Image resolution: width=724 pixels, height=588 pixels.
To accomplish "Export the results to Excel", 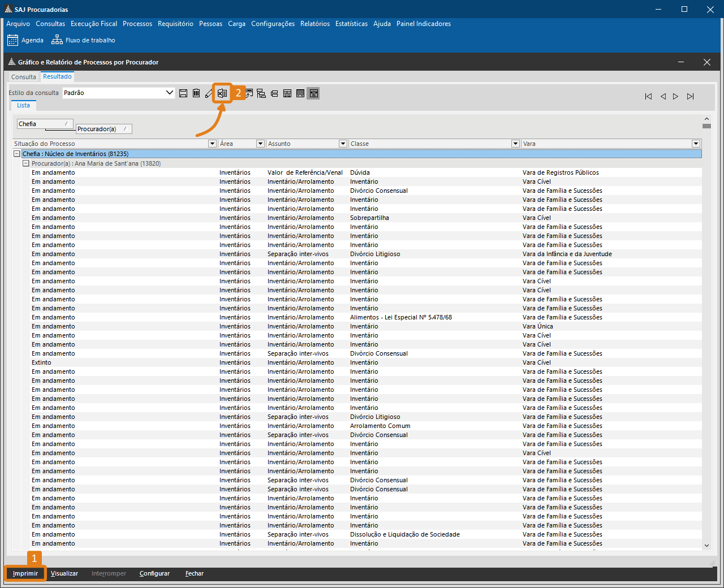I will click(x=222, y=93).
